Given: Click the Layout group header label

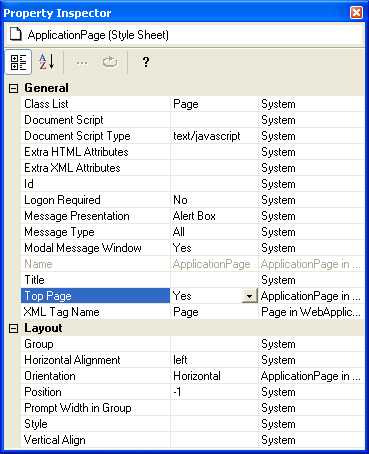Looking at the screenshot, I should point(43,328).
